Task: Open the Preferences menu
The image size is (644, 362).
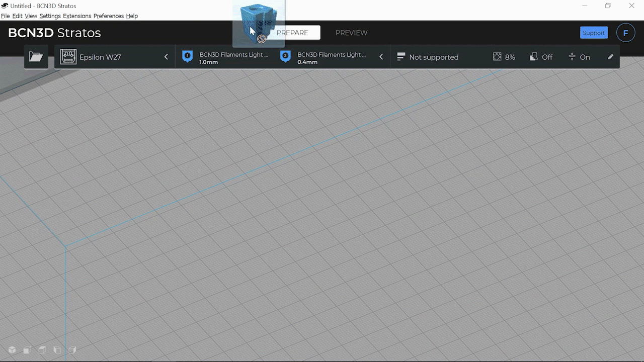Action: pos(109,16)
